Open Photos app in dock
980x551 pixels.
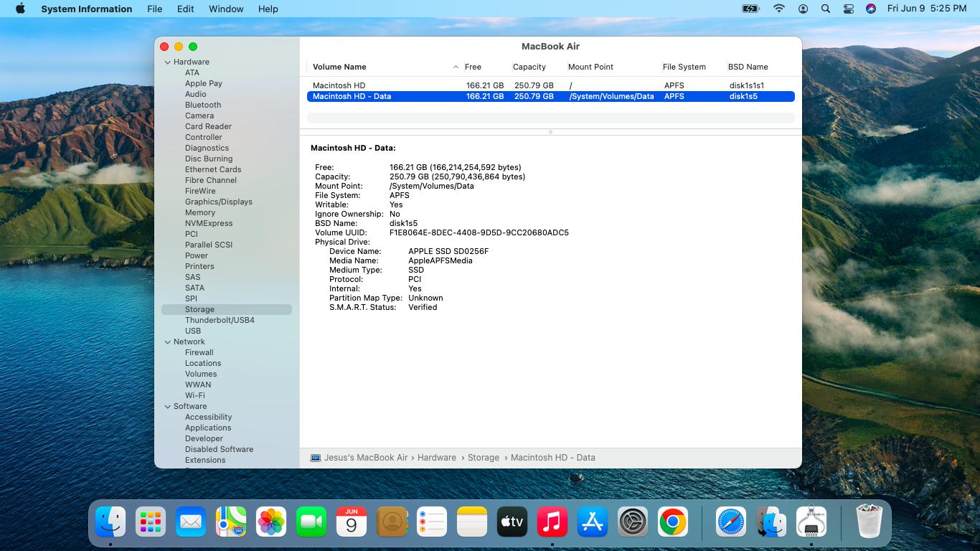(271, 522)
